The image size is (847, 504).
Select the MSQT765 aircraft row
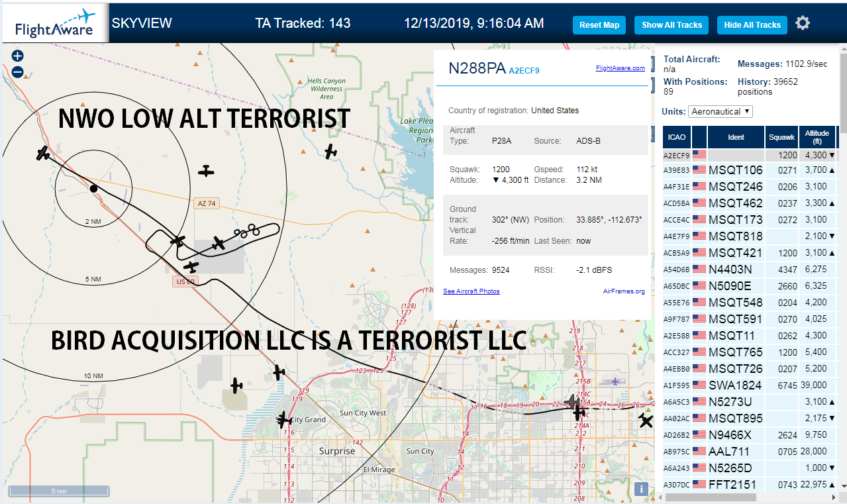(750, 352)
